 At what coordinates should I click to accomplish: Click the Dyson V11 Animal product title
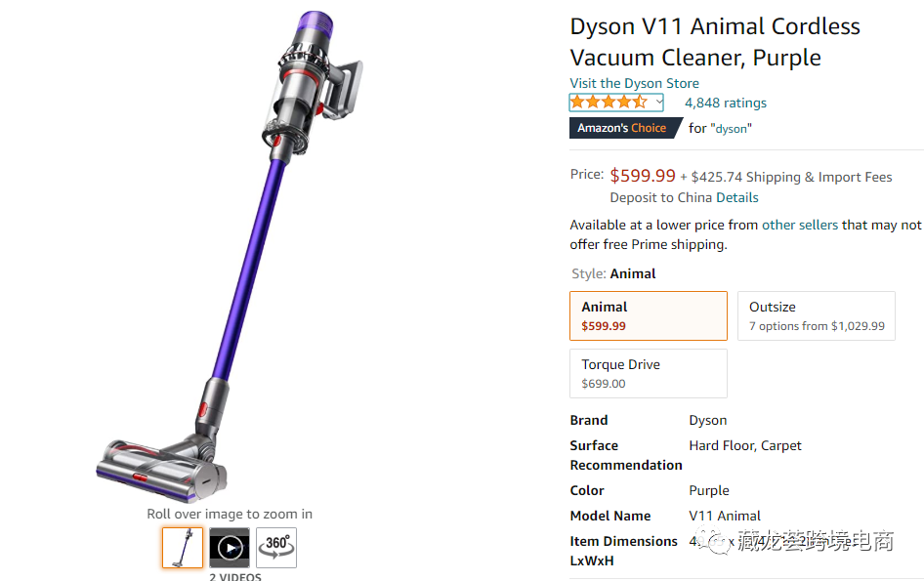pos(715,42)
